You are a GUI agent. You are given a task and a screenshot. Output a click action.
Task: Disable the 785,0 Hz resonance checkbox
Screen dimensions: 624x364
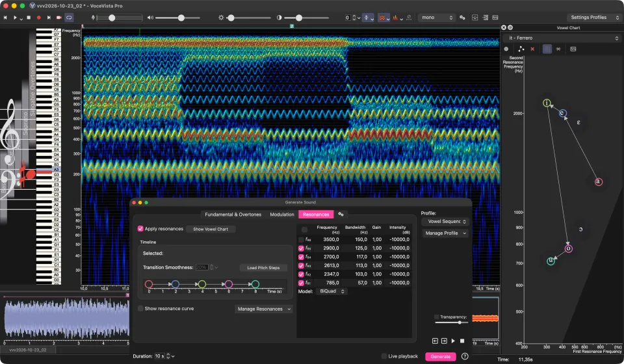point(301,283)
